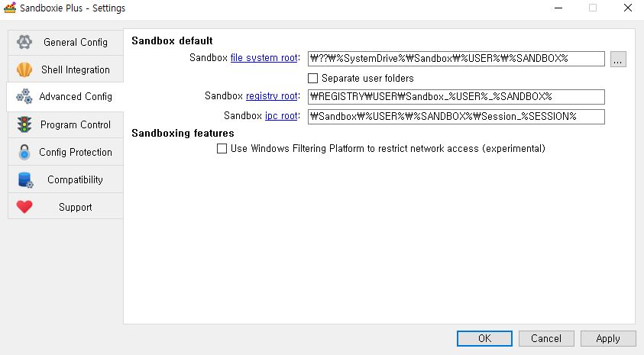Open the Support tab
This screenshot has width=644, height=355.
[65, 207]
